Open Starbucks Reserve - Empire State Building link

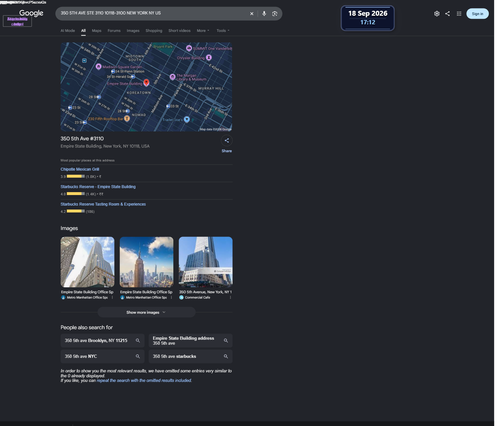click(98, 187)
